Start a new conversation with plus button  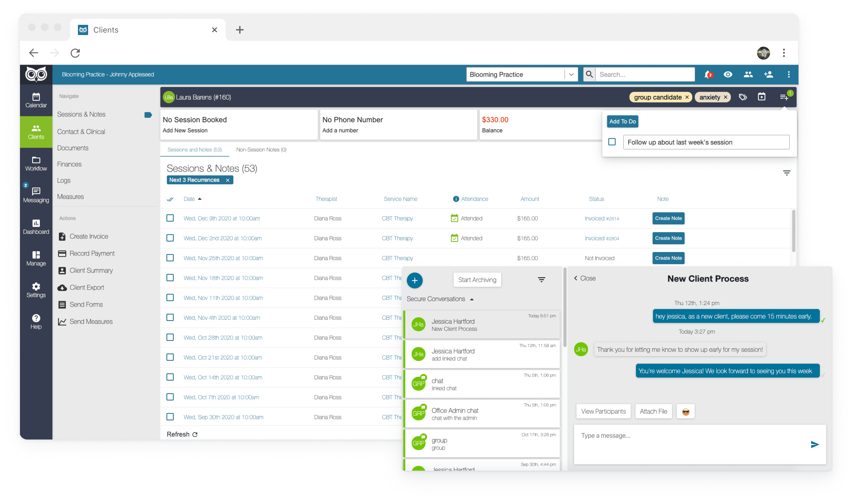coord(415,281)
